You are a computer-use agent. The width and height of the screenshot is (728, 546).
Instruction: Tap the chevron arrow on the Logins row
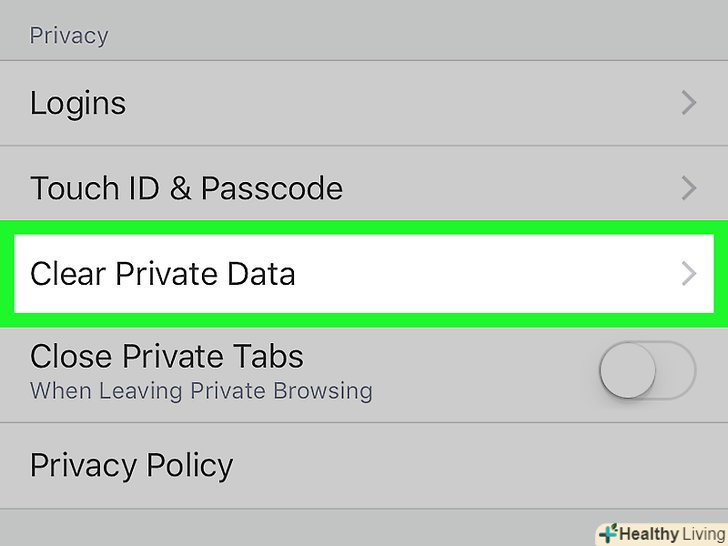688,103
